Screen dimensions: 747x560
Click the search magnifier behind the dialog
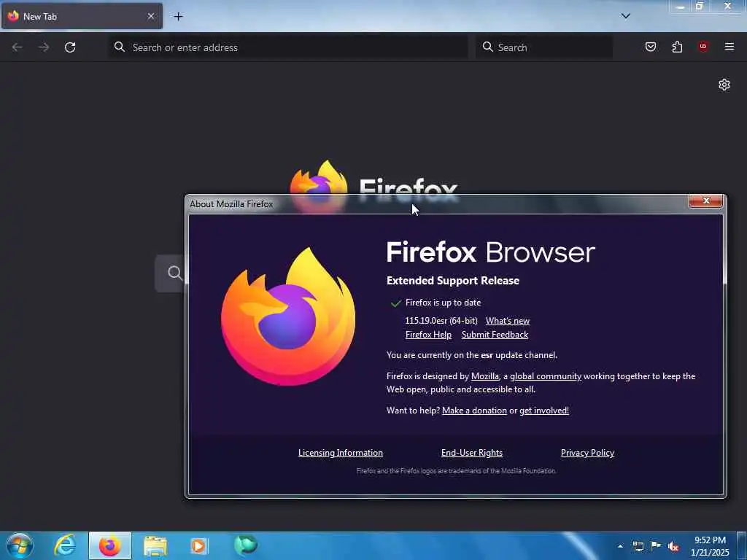pyautogui.click(x=175, y=273)
